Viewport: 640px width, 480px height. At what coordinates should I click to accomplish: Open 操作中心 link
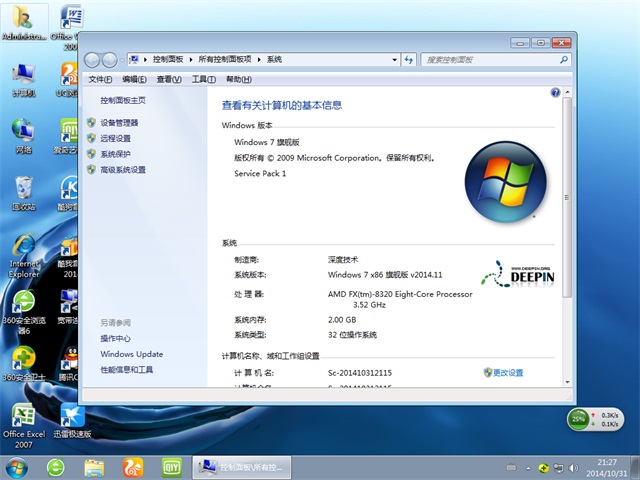click(116, 338)
